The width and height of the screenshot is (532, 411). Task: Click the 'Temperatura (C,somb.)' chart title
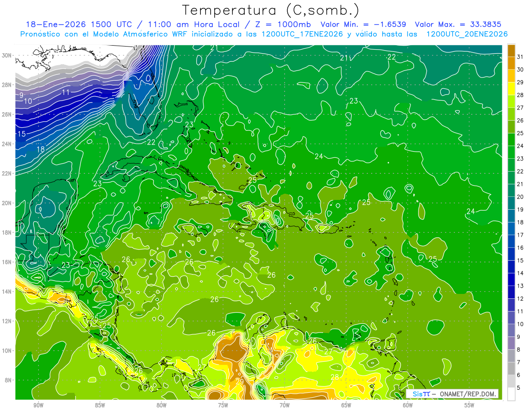click(270, 10)
